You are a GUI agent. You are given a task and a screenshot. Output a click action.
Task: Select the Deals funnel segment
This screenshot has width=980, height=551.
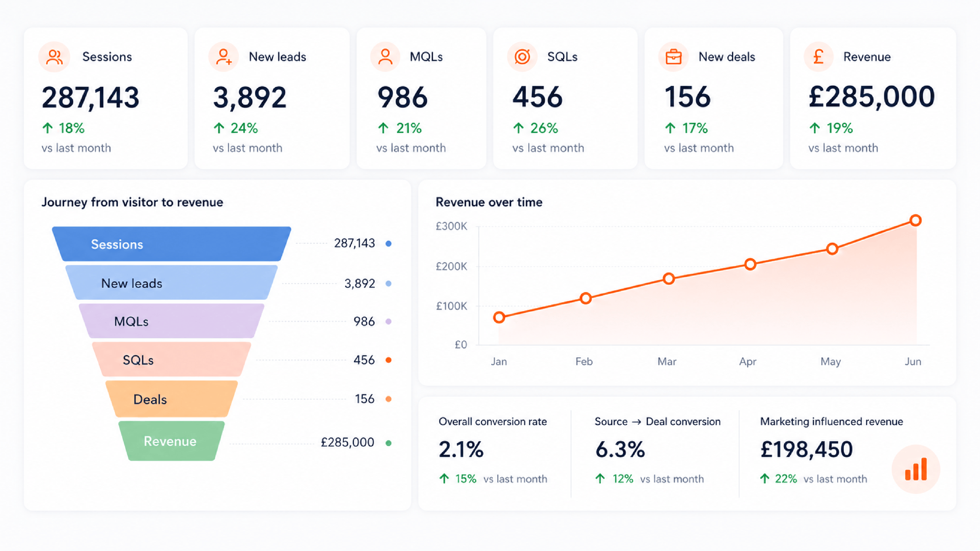pyautogui.click(x=171, y=399)
